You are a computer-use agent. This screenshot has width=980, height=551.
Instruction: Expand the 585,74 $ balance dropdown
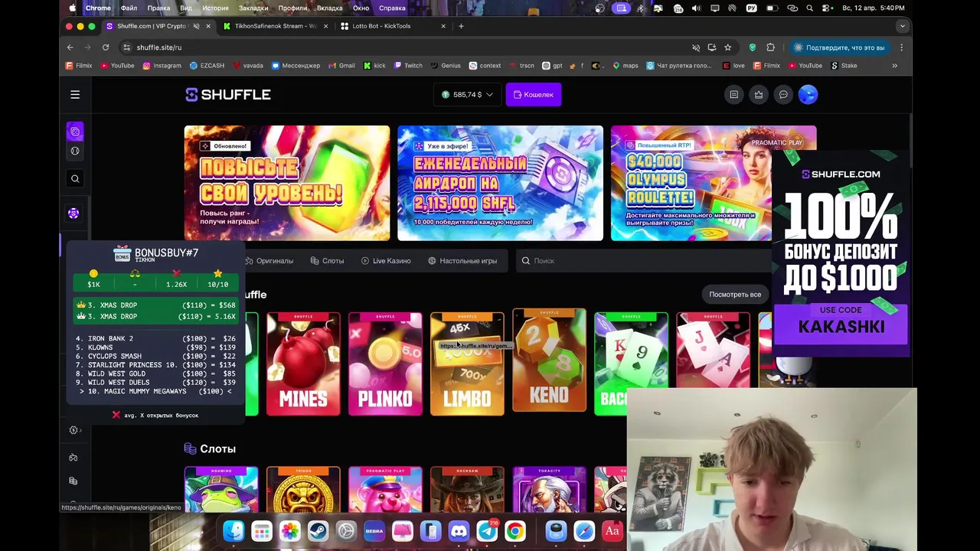pyautogui.click(x=467, y=94)
